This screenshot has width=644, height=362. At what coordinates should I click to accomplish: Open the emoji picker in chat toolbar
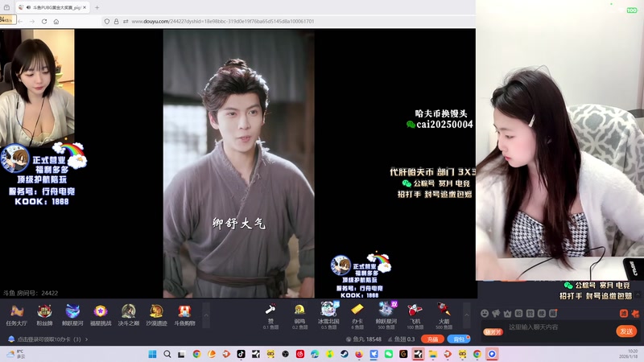(x=485, y=313)
